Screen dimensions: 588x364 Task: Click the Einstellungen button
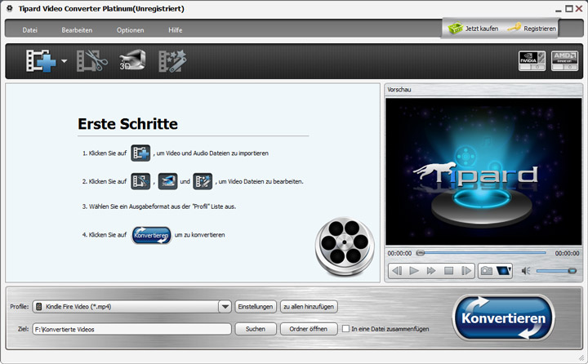pyautogui.click(x=256, y=307)
